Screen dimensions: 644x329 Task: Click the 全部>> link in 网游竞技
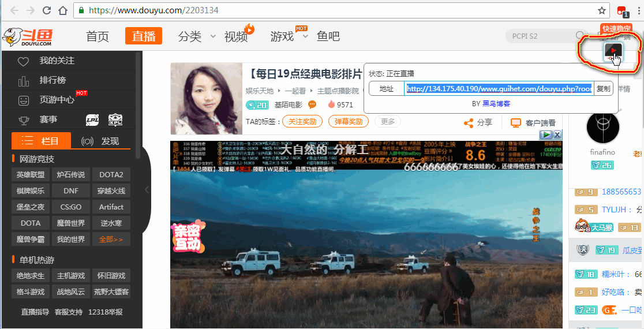coord(111,239)
